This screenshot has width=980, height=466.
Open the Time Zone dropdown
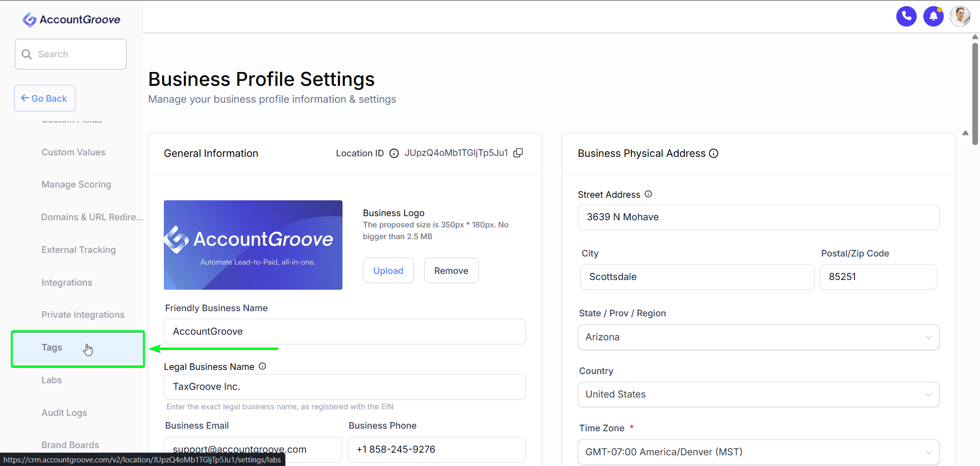(x=758, y=452)
